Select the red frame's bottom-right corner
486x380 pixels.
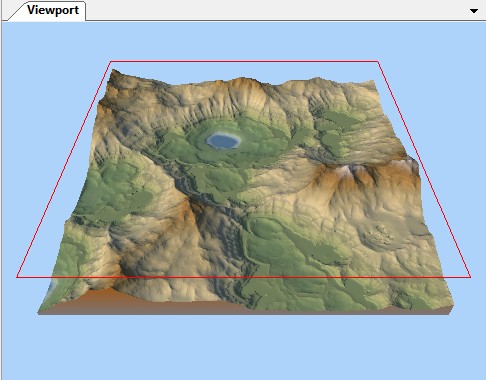tap(470, 277)
